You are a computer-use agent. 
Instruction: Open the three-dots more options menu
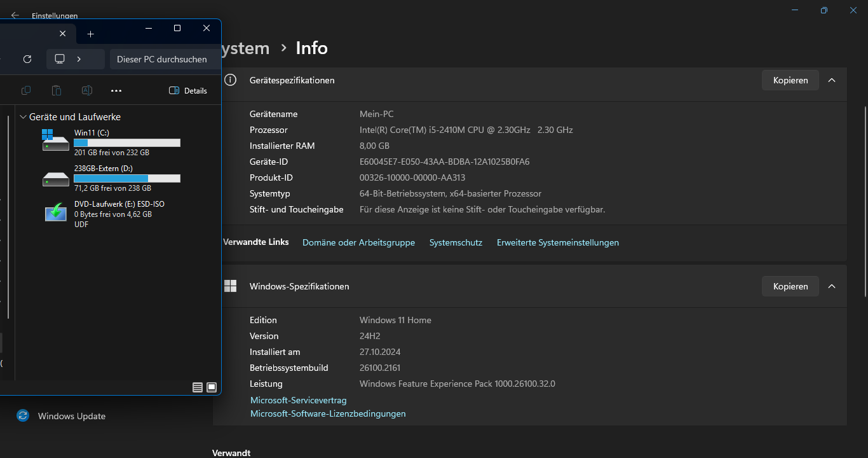click(x=116, y=91)
